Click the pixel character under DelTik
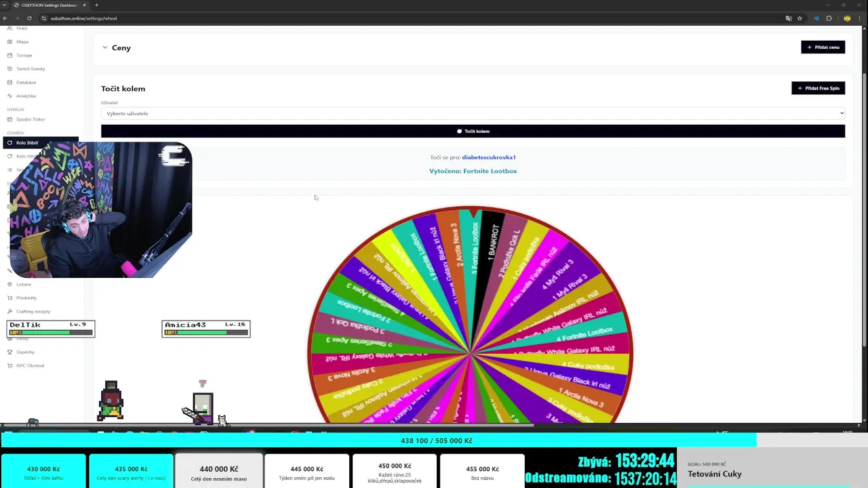 point(111,401)
